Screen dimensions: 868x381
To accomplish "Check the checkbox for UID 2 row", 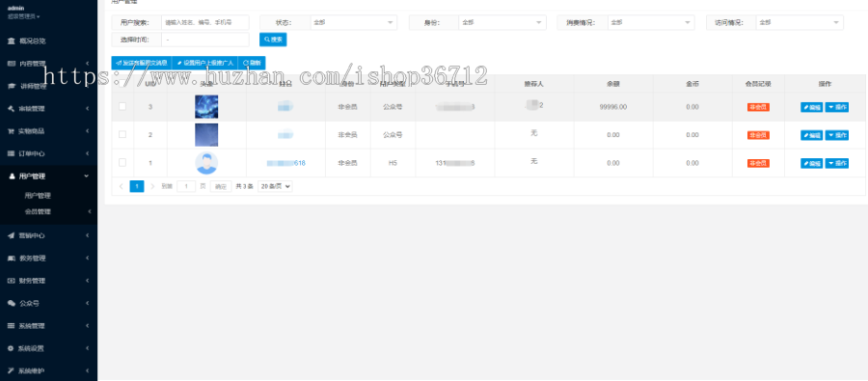I will pos(122,135).
